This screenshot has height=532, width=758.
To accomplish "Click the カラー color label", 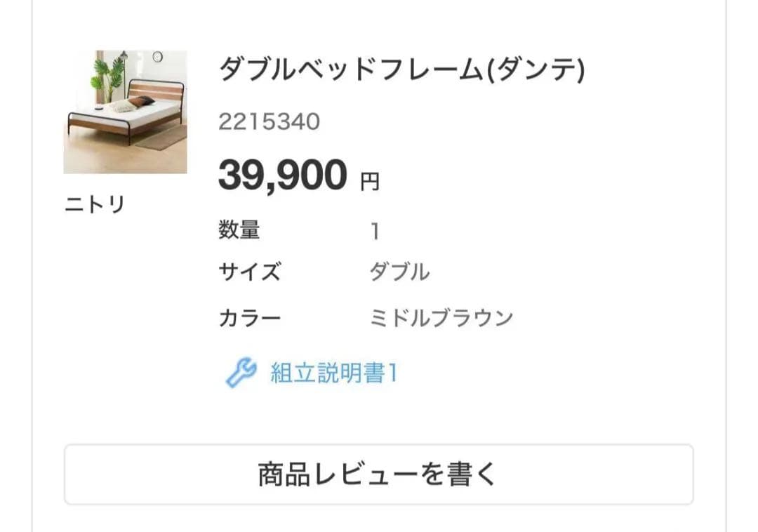I will click(x=249, y=318).
